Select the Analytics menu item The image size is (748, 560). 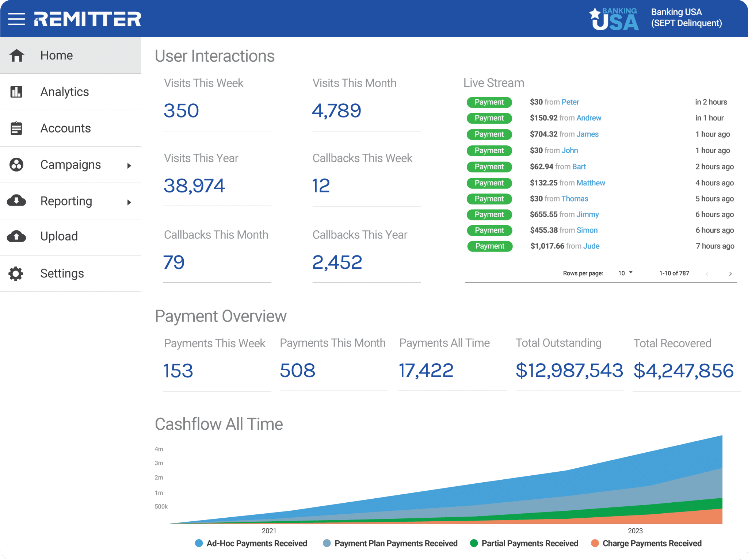click(x=65, y=92)
